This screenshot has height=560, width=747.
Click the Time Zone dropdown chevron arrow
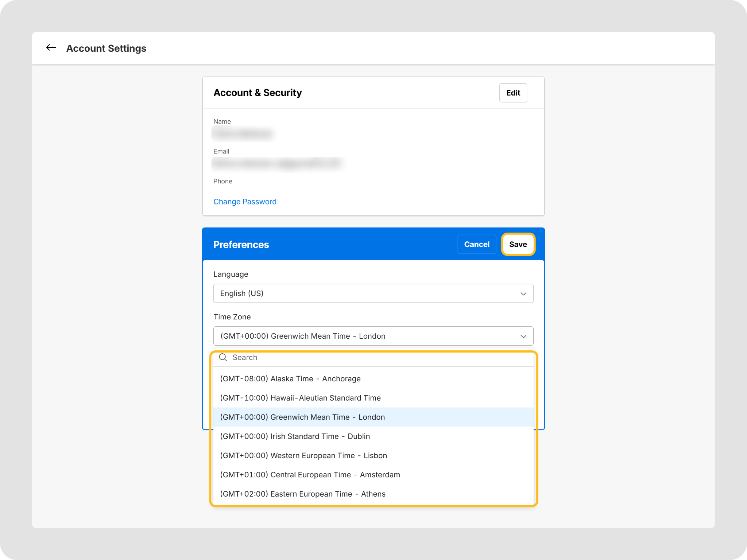coord(523,336)
